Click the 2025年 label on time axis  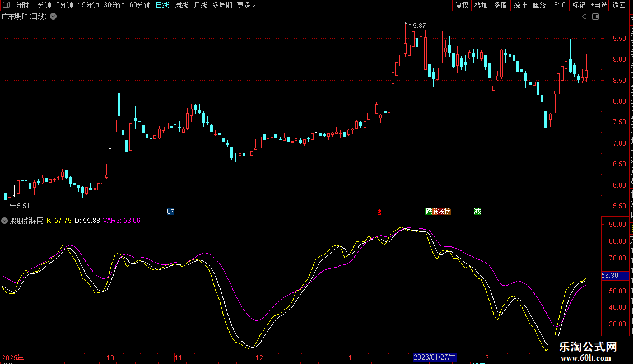(x=13, y=357)
